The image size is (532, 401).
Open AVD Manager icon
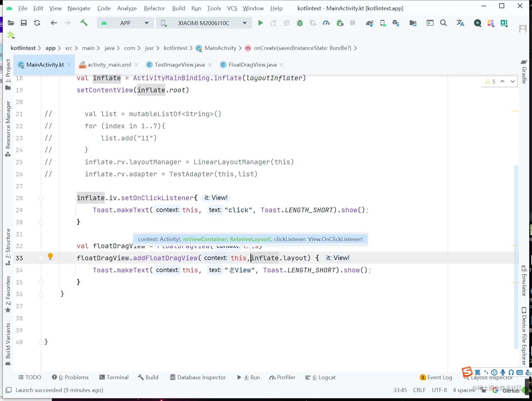click(x=383, y=23)
